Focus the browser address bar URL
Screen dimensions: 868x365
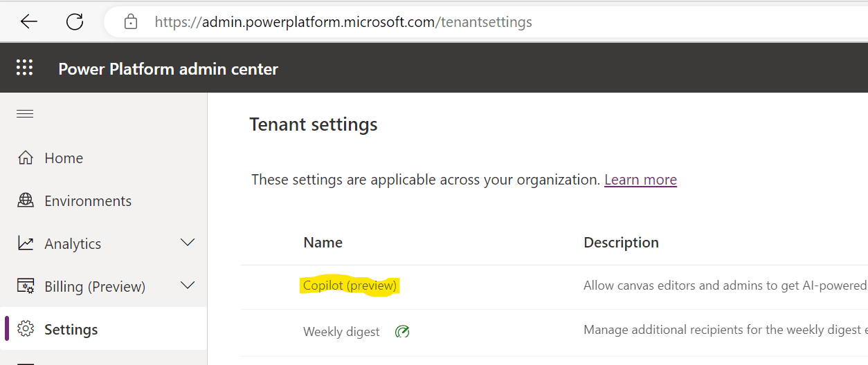coord(343,22)
